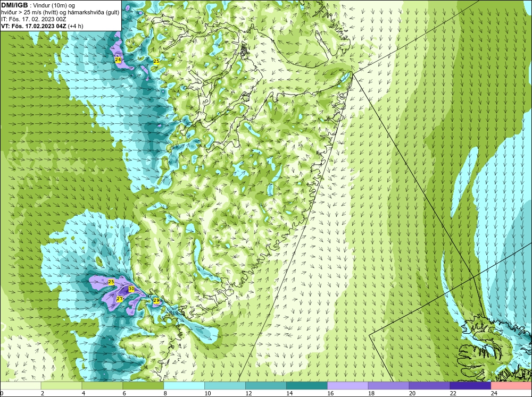532x397 pixels.
Task: Click the 18–20 m/s purple legend swatch
Action: [388, 385]
